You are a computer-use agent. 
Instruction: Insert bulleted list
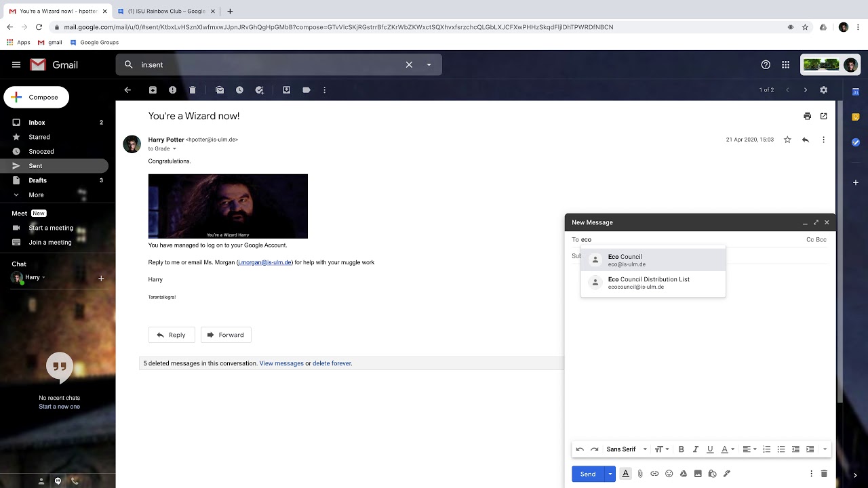point(781,449)
